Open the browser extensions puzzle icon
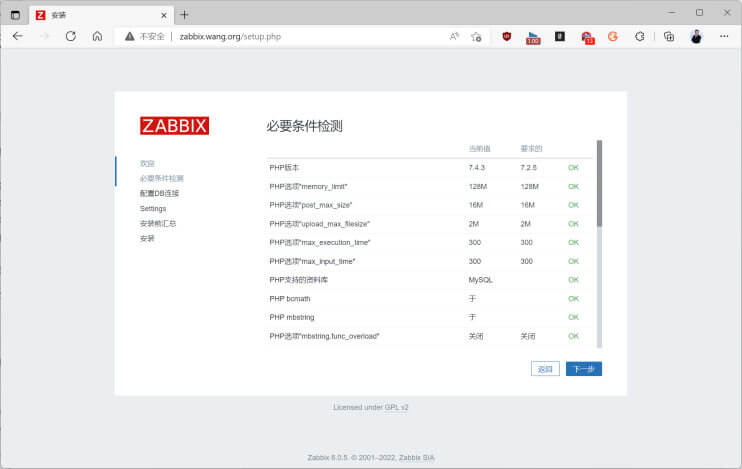Image resolution: width=742 pixels, height=469 pixels. (640, 36)
